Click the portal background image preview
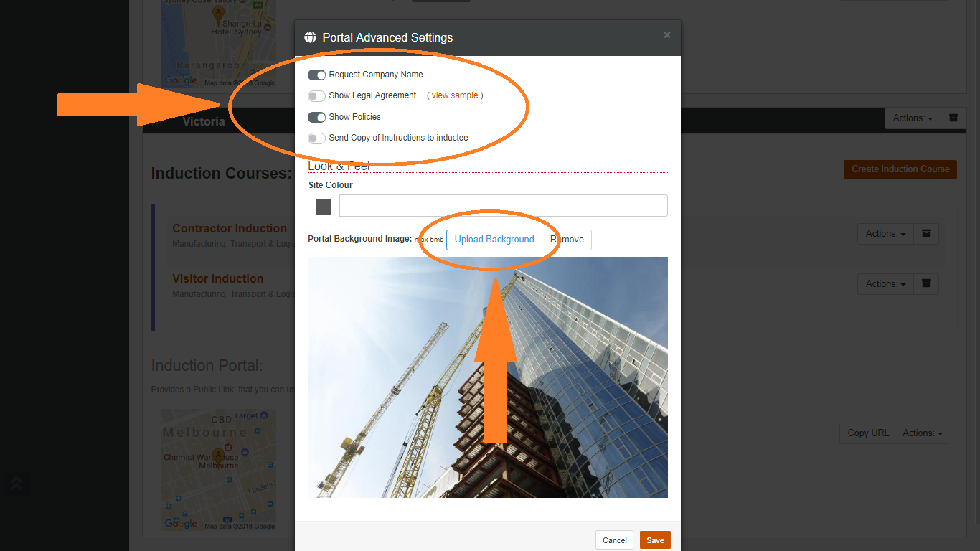Viewport: 980px width, 551px height. (x=488, y=377)
